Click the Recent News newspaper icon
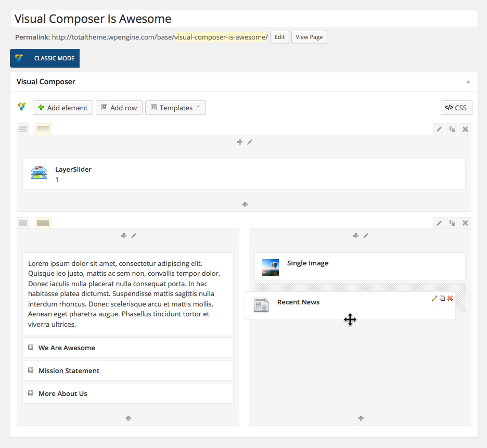The height and width of the screenshot is (448, 487). click(x=261, y=305)
